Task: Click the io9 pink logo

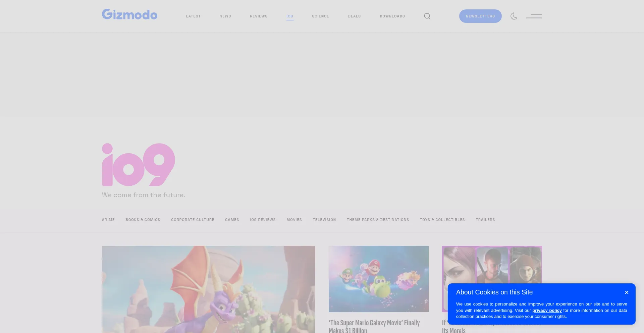Action: point(139,165)
